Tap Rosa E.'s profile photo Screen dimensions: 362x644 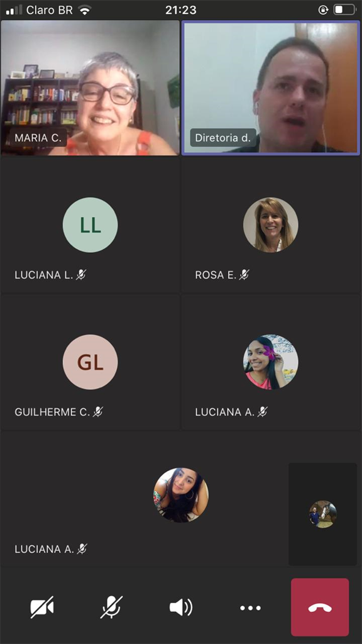pyautogui.click(x=271, y=225)
